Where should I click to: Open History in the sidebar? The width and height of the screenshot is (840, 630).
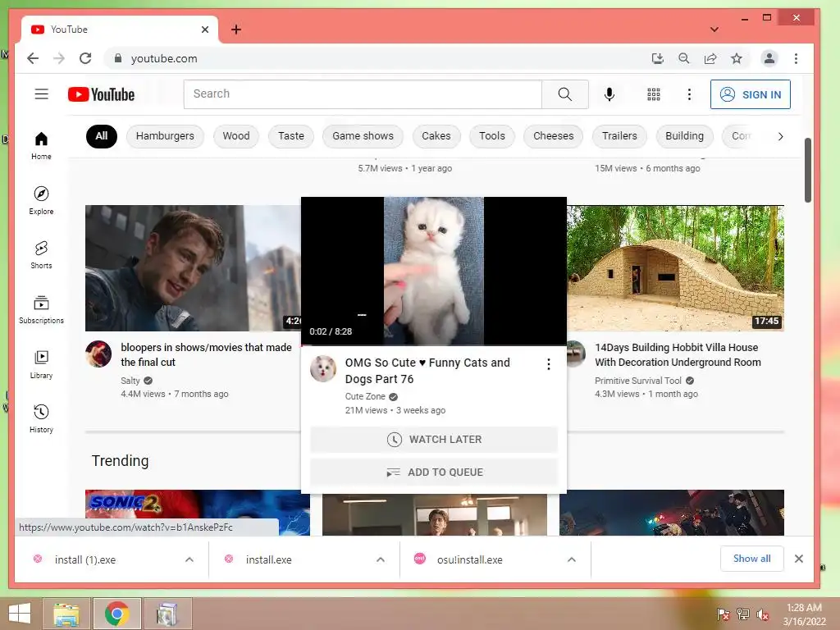pos(41,419)
